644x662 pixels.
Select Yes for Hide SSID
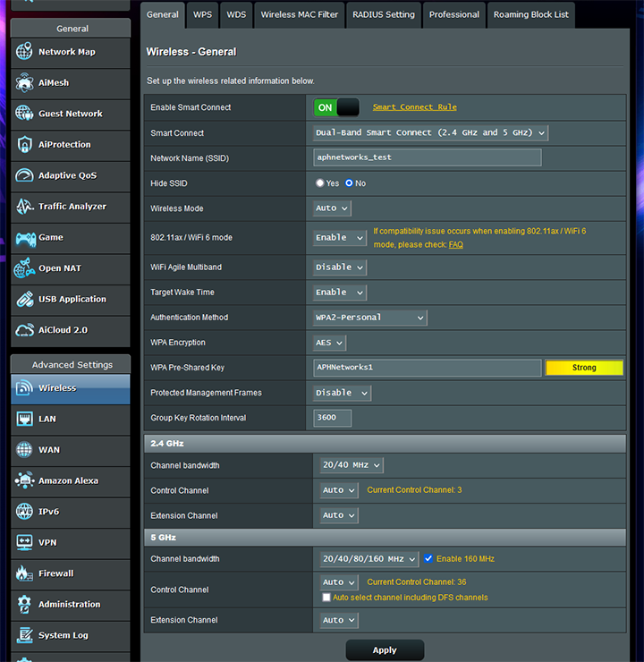320,183
